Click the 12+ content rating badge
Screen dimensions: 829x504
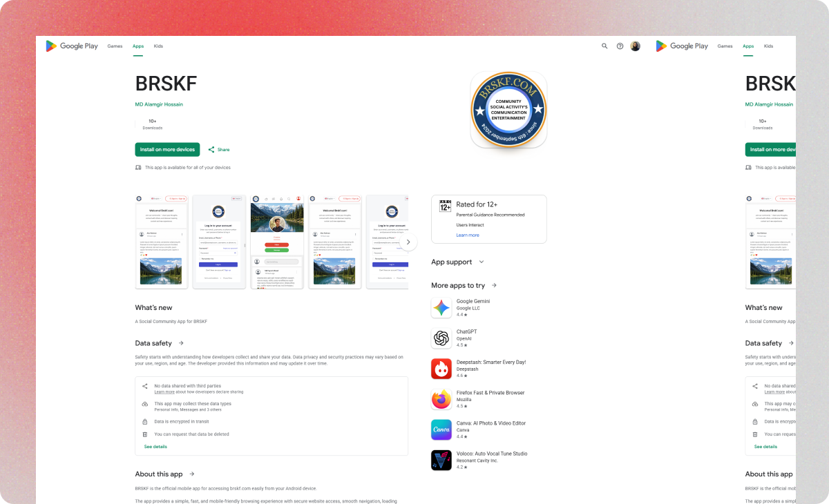click(445, 206)
